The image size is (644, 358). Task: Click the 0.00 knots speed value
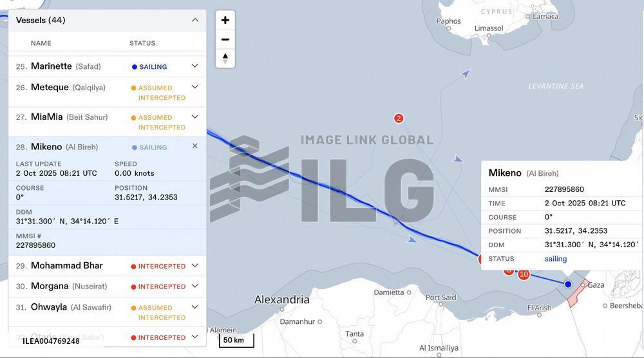(135, 173)
